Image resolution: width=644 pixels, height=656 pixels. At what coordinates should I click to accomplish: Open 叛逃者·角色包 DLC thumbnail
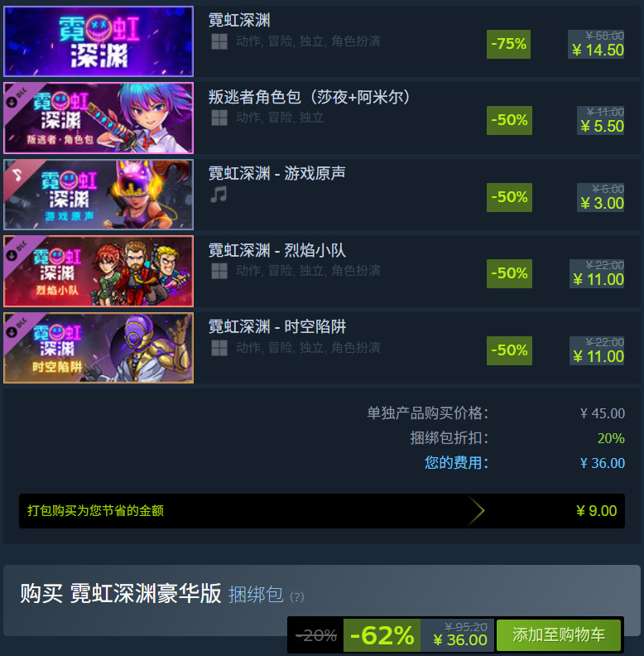tap(99, 118)
